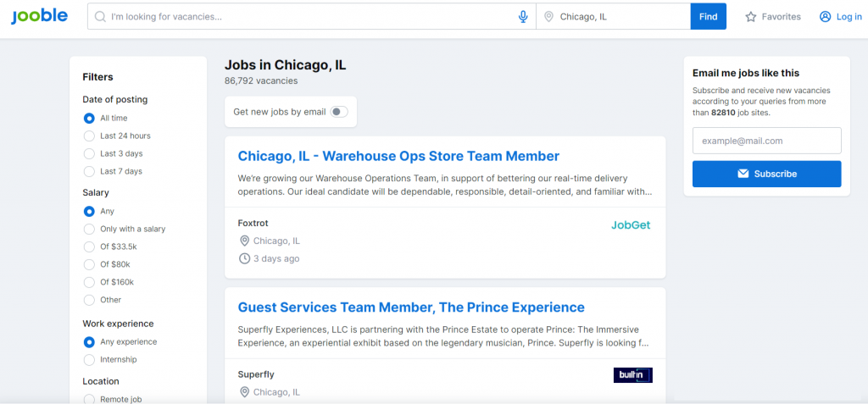
Task: Select Any experience option
Action: [89, 341]
